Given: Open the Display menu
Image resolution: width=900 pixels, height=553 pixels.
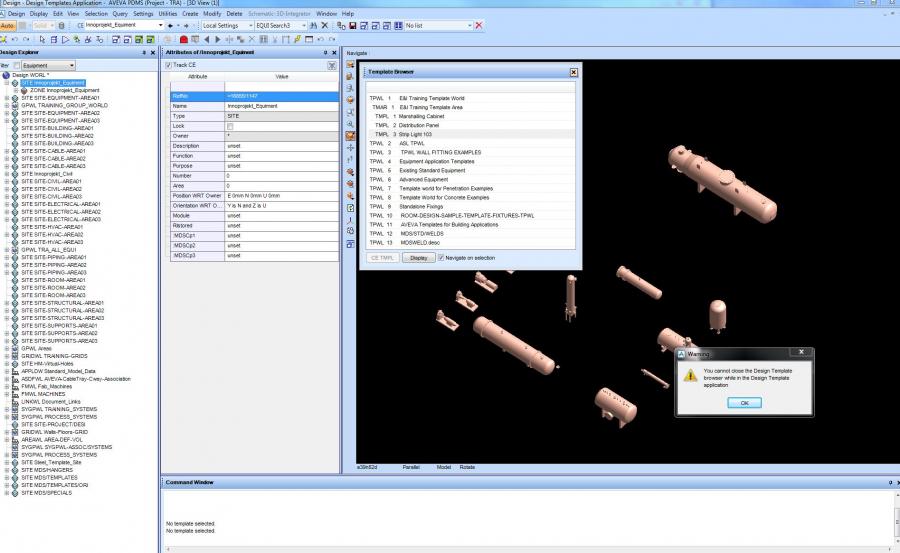Looking at the screenshot, I should (x=38, y=13).
